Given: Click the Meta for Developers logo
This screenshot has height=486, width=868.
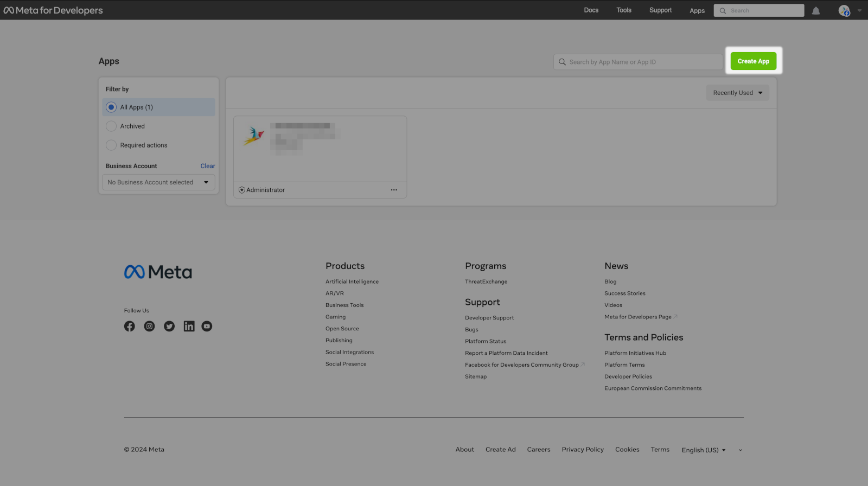Looking at the screenshot, I should (x=53, y=10).
